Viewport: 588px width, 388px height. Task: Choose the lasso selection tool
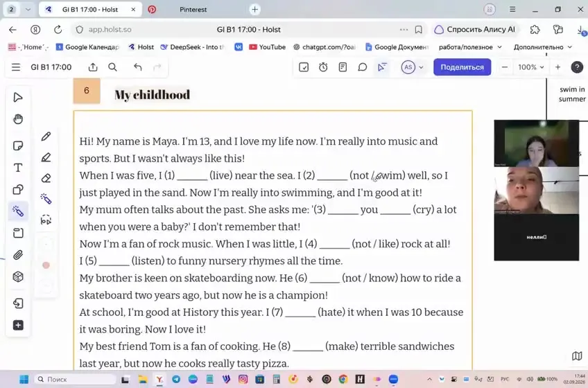coord(46,220)
